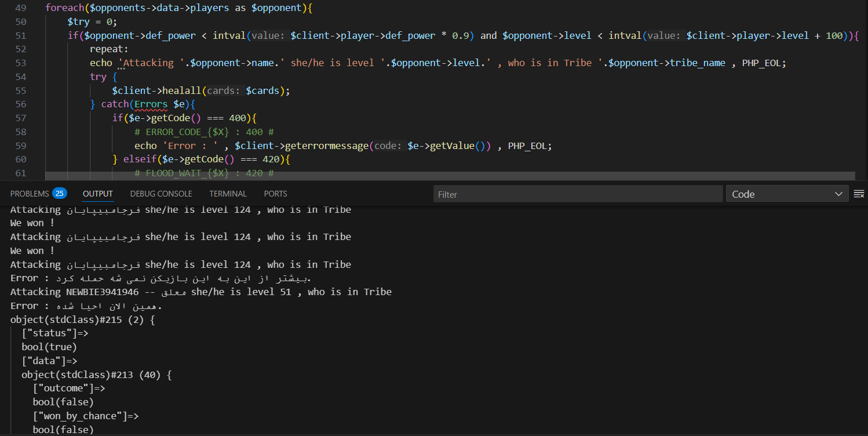Open the DEBUG CONSOLE tab
This screenshot has width=868, height=436.
[x=161, y=194]
